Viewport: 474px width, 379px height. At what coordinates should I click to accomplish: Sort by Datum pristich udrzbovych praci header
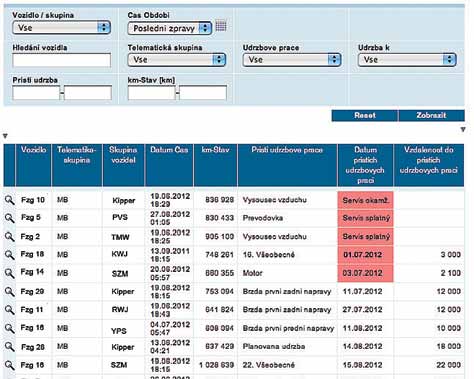[365, 165]
